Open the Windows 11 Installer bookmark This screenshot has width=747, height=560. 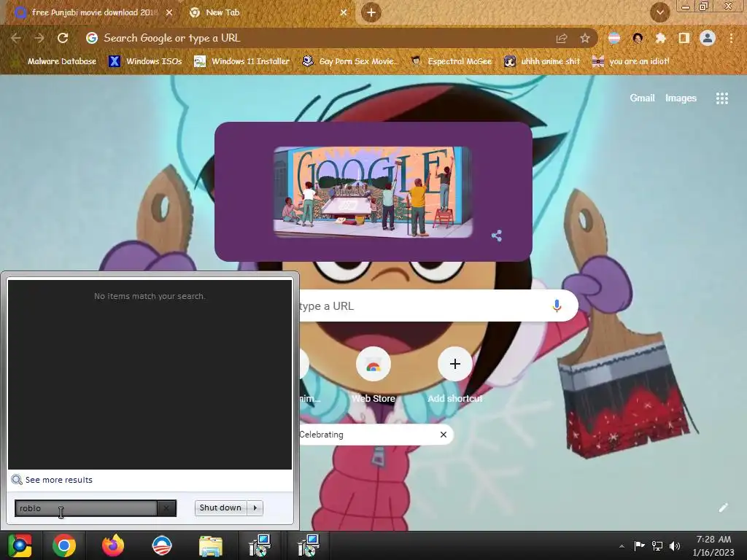point(242,61)
